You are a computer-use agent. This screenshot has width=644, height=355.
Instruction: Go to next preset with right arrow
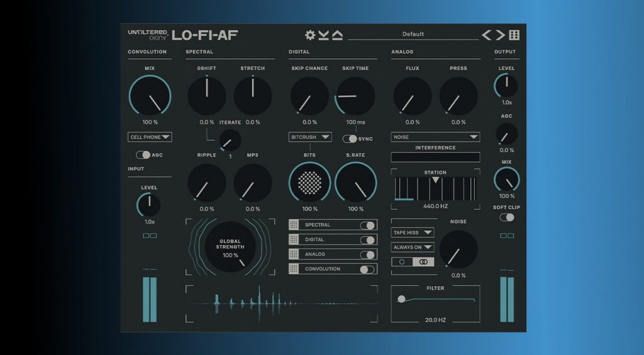(x=500, y=35)
